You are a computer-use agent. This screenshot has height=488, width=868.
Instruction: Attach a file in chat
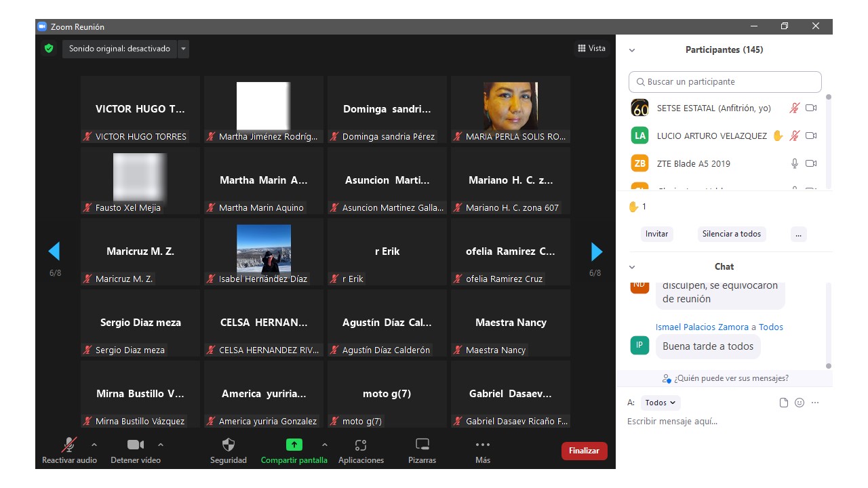tap(784, 403)
